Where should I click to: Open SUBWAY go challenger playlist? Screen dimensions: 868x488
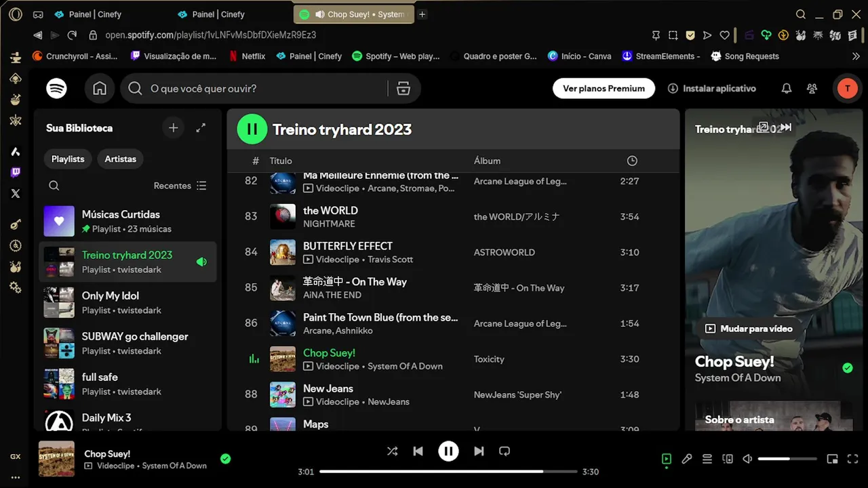click(127, 343)
